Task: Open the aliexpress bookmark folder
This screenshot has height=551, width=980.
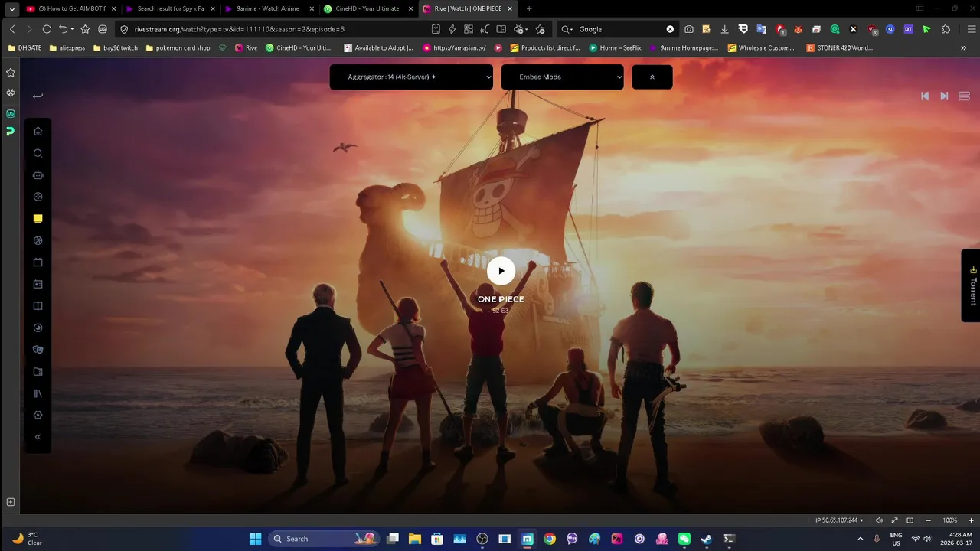Action: pyautogui.click(x=67, y=47)
